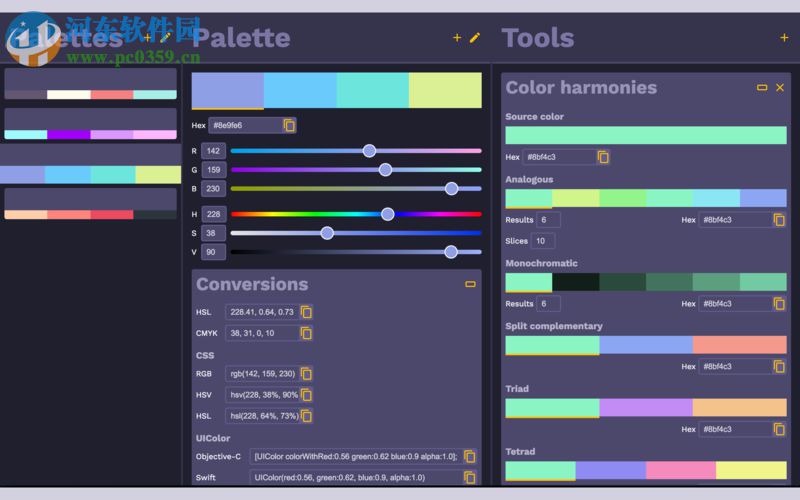Click the Objective-C UIColor text field
The width and height of the screenshot is (800, 500).
click(357, 457)
